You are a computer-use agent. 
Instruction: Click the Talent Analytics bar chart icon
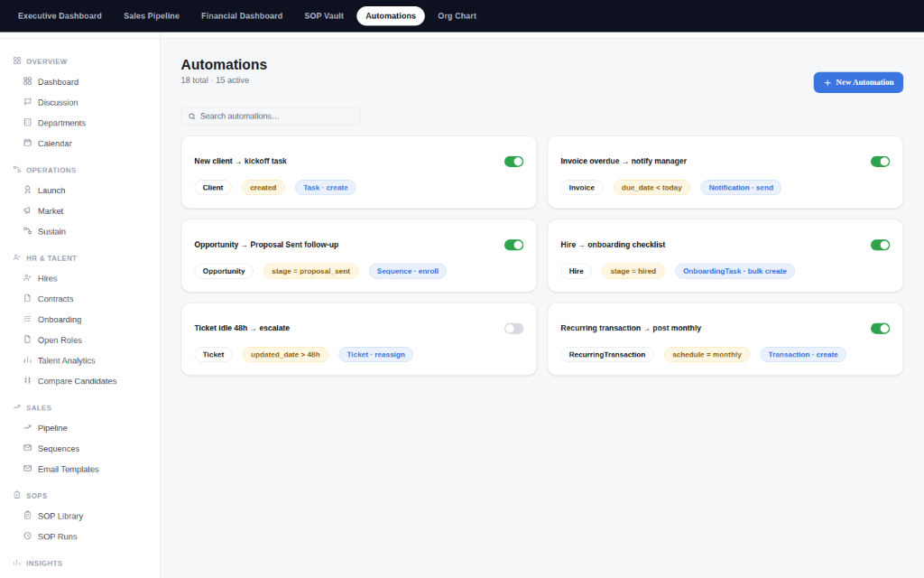[x=27, y=360]
